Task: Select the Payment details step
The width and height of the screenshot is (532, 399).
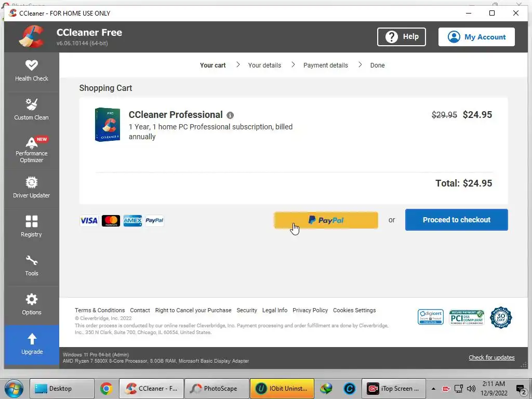Action: tap(326, 65)
